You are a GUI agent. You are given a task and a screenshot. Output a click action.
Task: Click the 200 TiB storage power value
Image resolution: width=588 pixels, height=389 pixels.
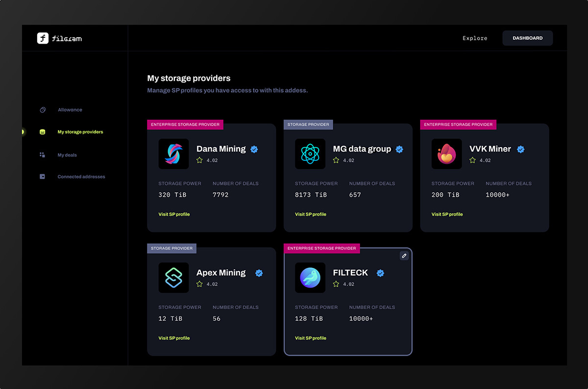pos(445,195)
